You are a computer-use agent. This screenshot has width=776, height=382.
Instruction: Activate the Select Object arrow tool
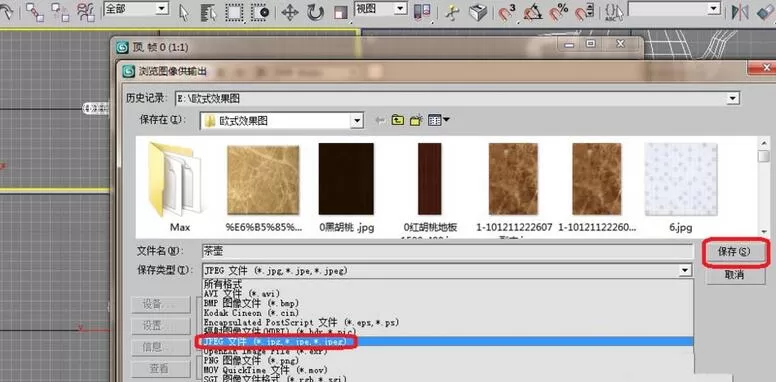pos(184,13)
